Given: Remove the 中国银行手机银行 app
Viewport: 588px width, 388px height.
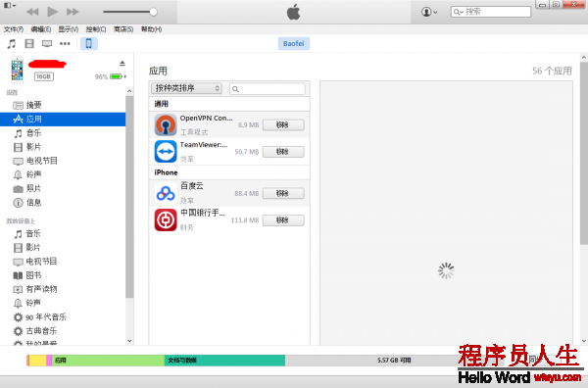Looking at the screenshot, I should pyautogui.click(x=283, y=220).
